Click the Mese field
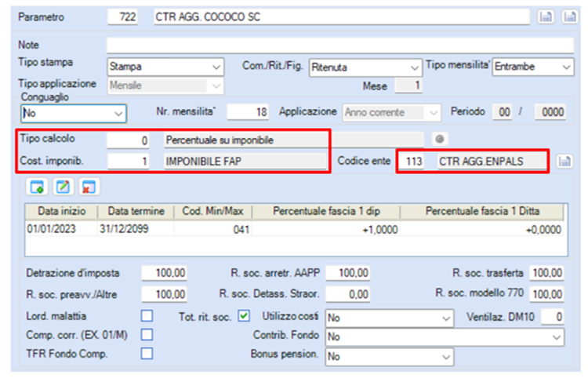Screen dimensions: 588x382 pyautogui.click(x=408, y=85)
